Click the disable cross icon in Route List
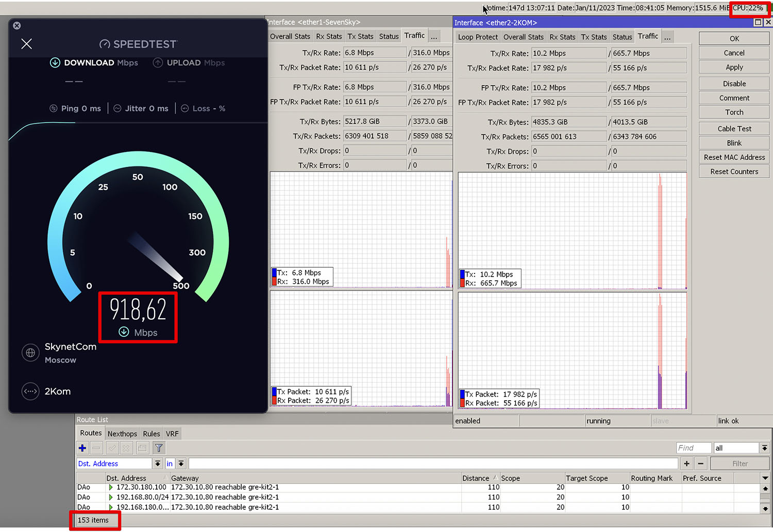Image resolution: width=773 pixels, height=532 pixels. point(126,448)
